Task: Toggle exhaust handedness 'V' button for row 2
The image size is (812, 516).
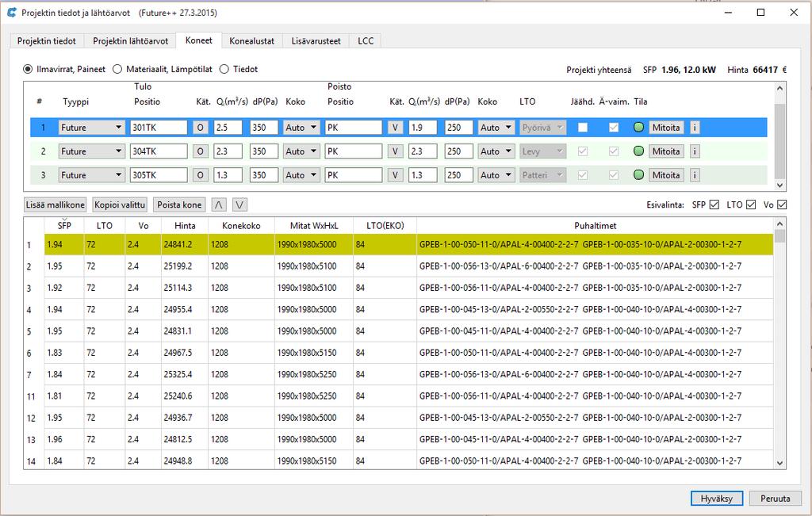Action: tap(395, 151)
